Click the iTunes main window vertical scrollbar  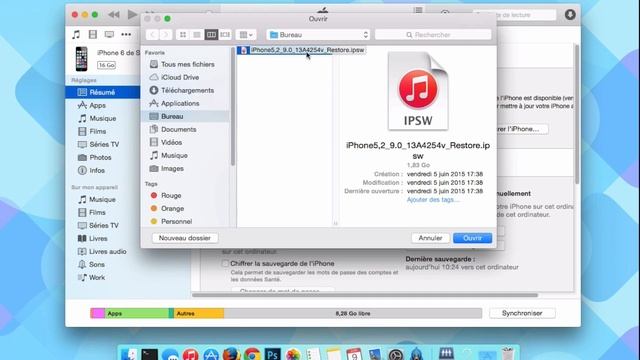tap(577, 114)
